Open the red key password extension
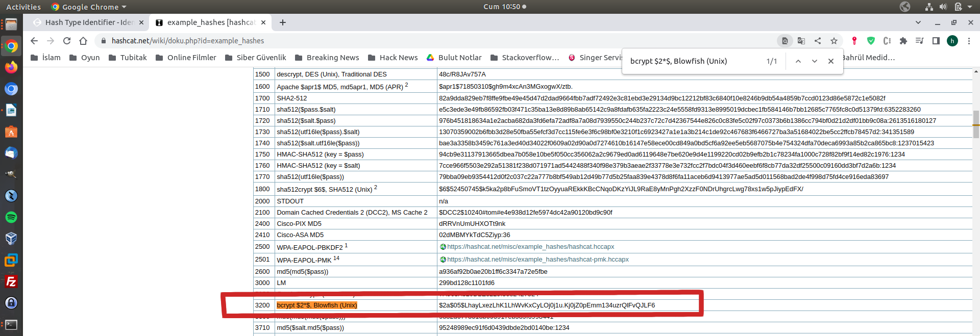Viewport: 980px width, 336px height. 854,41
